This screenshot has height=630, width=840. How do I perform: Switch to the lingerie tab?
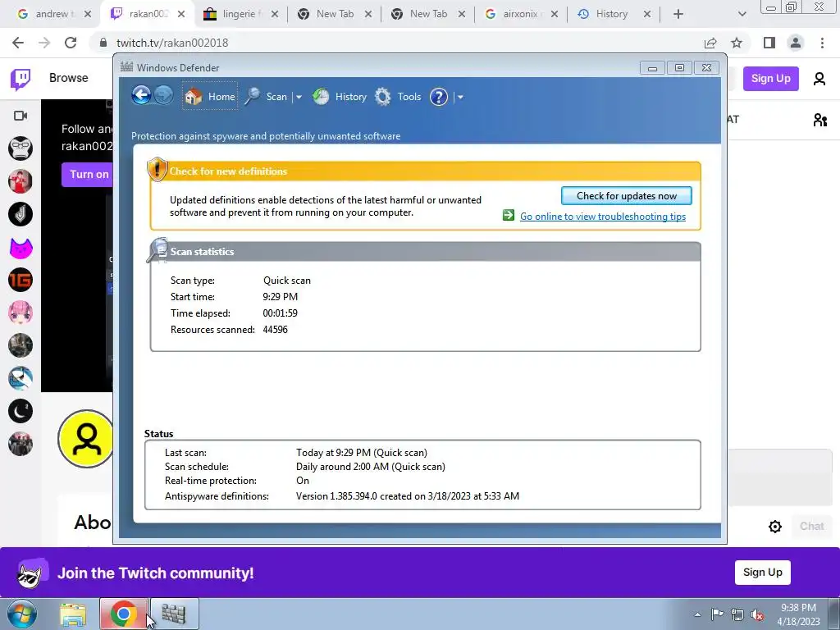(x=240, y=14)
